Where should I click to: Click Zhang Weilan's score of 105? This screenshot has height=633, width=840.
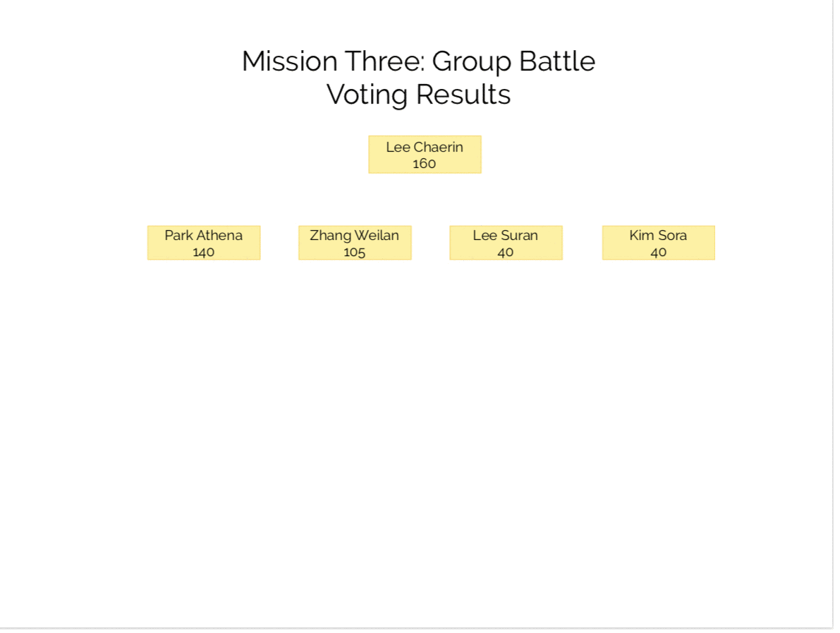pos(354,252)
